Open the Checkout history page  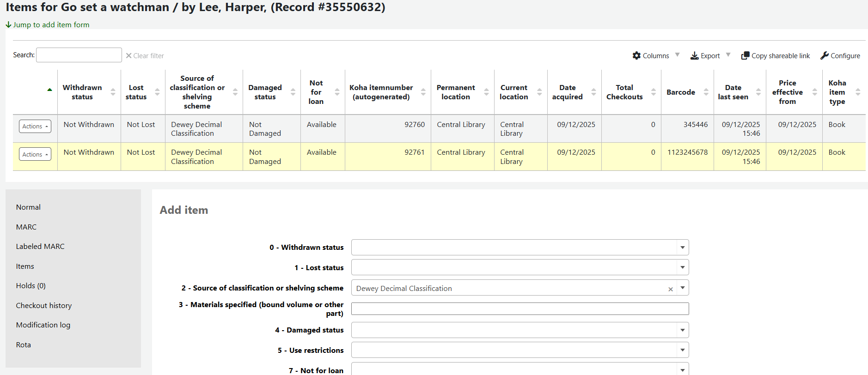(x=44, y=305)
